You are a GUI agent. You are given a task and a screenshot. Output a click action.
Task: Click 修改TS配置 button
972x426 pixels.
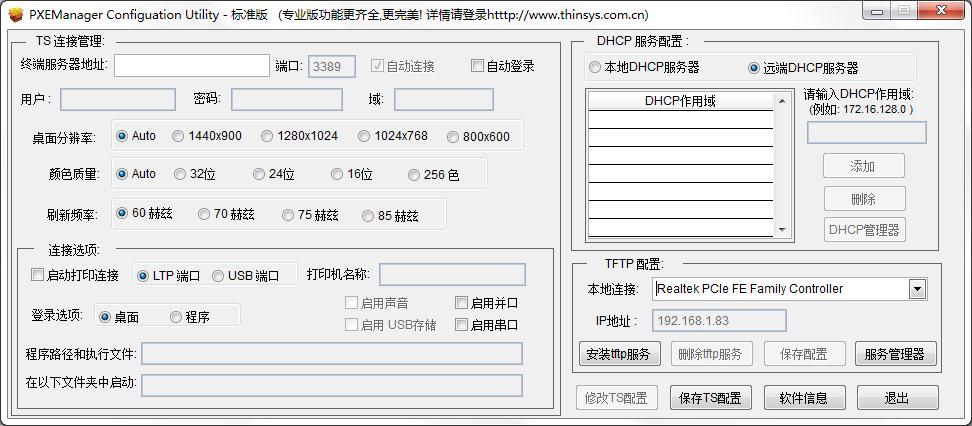[x=617, y=398]
